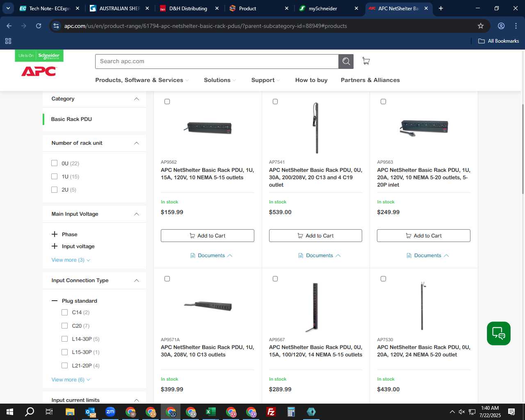Click View more (6) link
The image size is (525, 420).
coord(71,380)
